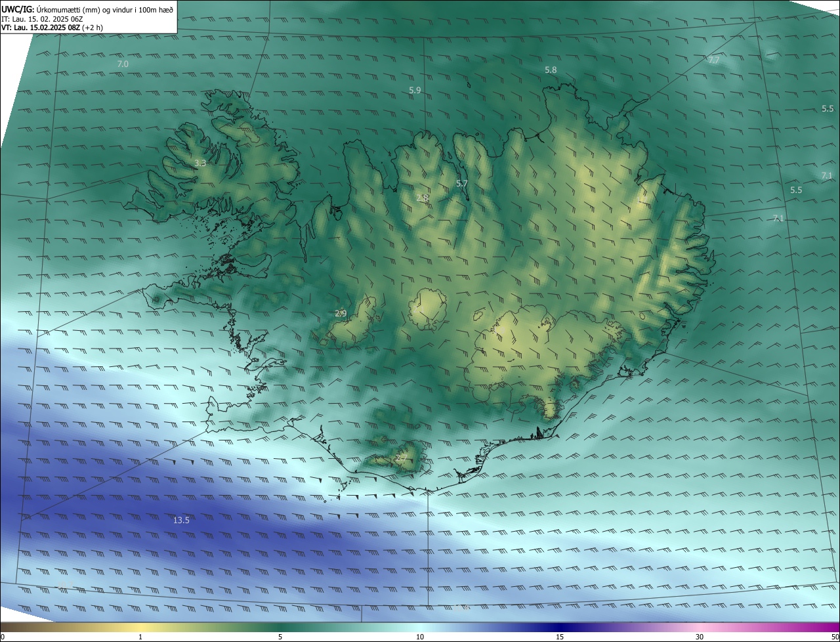Click the 5 tick on the colour scale
840x642 pixels.
coord(280,637)
